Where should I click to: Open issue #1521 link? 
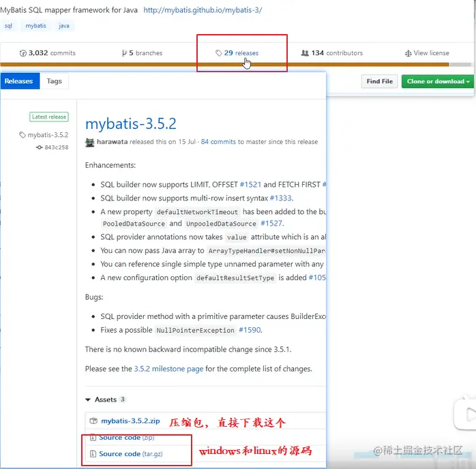[250, 185]
